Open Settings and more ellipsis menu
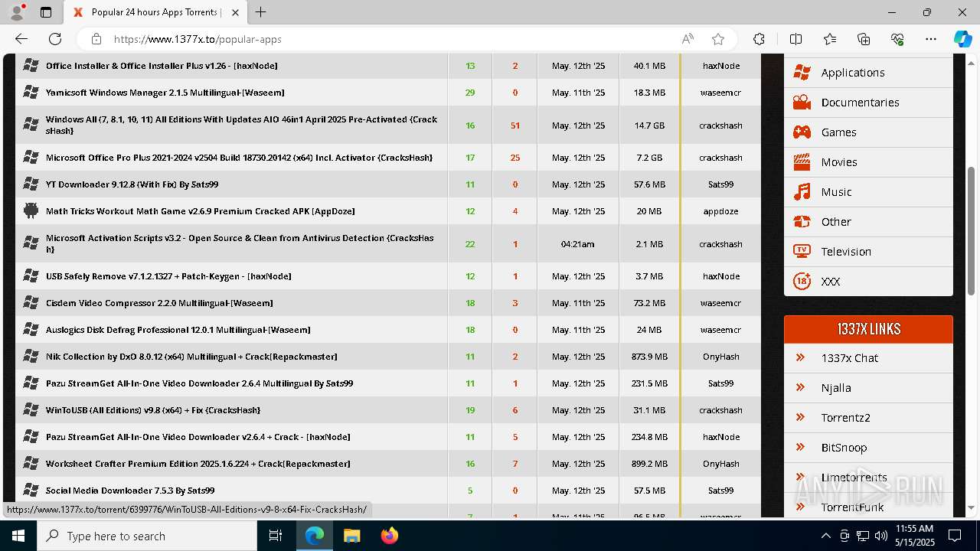 [x=931, y=39]
